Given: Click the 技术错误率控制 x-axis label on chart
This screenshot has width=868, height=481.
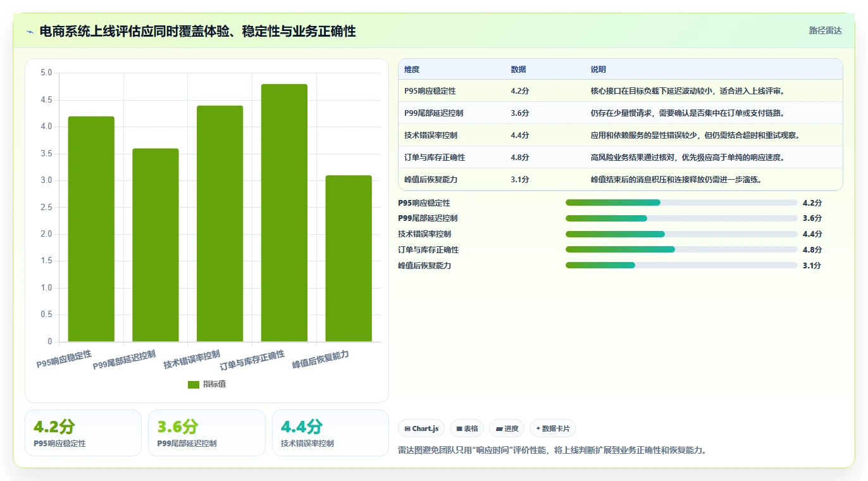Looking at the screenshot, I should [192, 359].
